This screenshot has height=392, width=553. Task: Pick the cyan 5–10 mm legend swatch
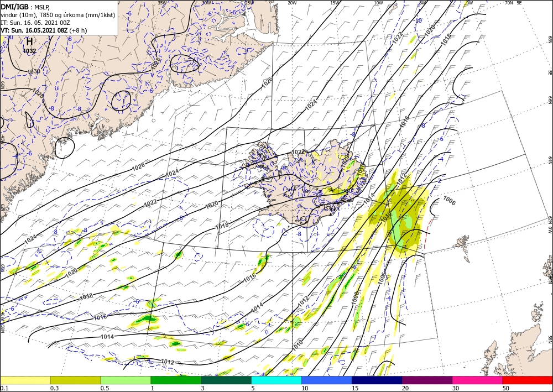pos(276,380)
